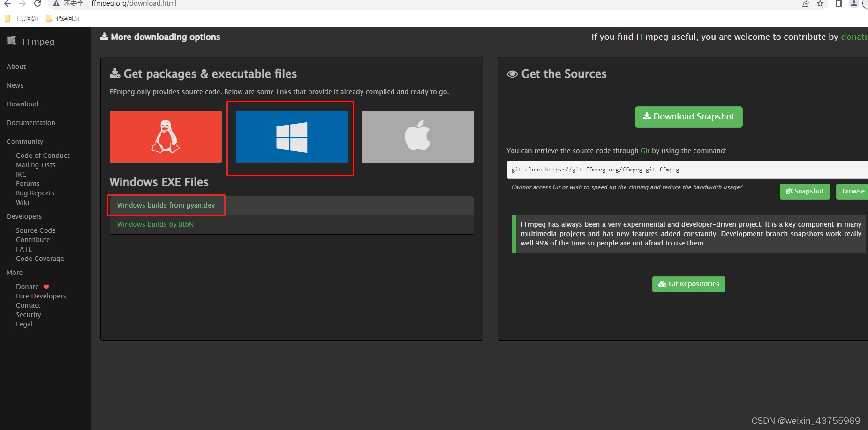Open the Contact sidebar link
Viewport: 868px width, 430px height.
28,305
